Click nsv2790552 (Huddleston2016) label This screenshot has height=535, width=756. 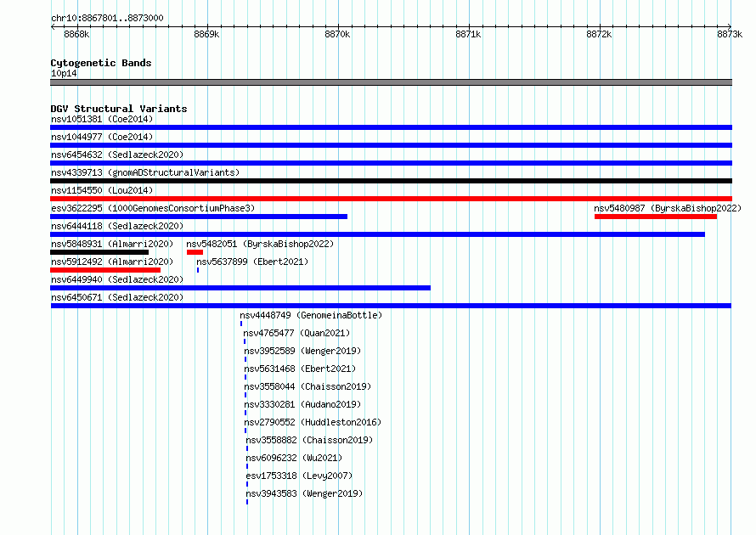pos(313,422)
